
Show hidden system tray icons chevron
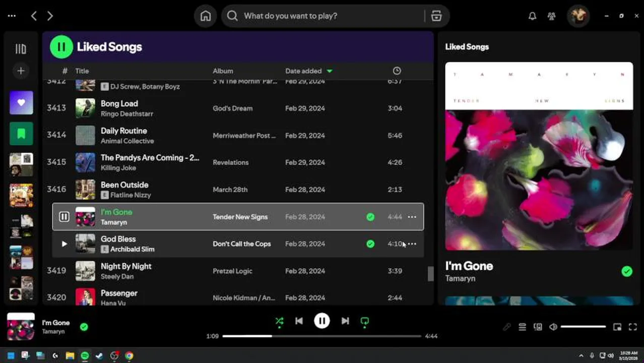point(581,355)
